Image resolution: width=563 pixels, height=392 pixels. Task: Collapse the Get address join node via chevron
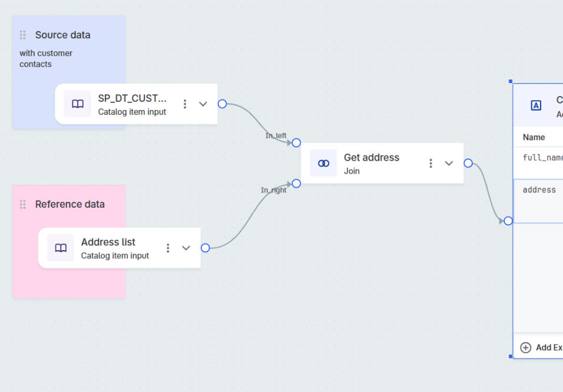pos(449,163)
